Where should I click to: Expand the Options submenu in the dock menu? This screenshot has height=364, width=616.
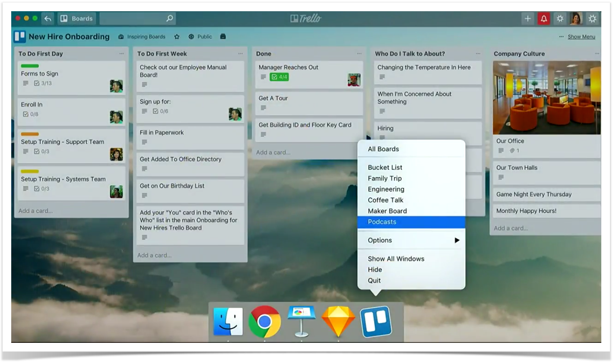[x=411, y=241]
